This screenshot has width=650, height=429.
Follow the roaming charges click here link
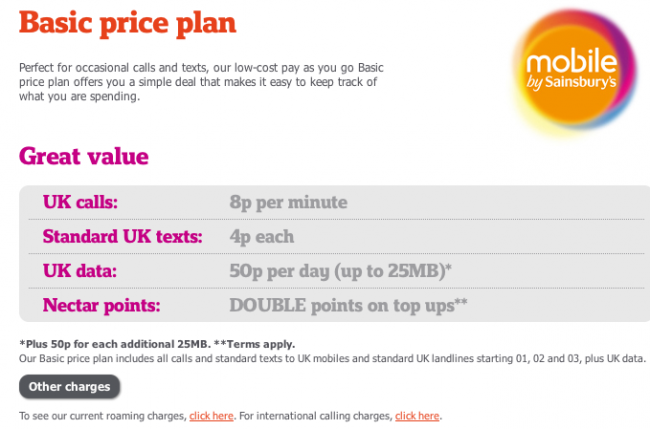pos(211,416)
